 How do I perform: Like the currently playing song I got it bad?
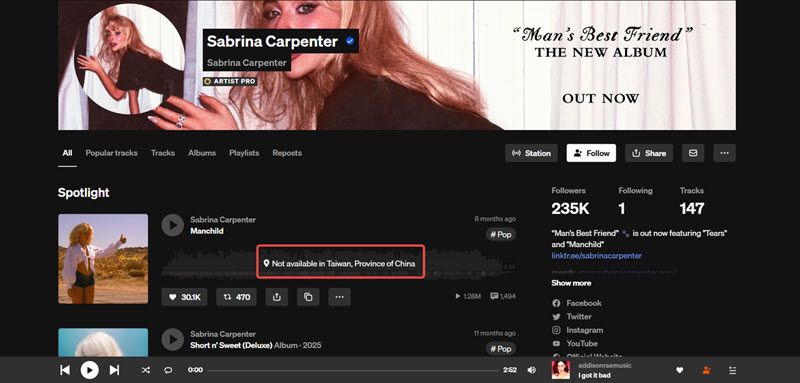point(680,370)
